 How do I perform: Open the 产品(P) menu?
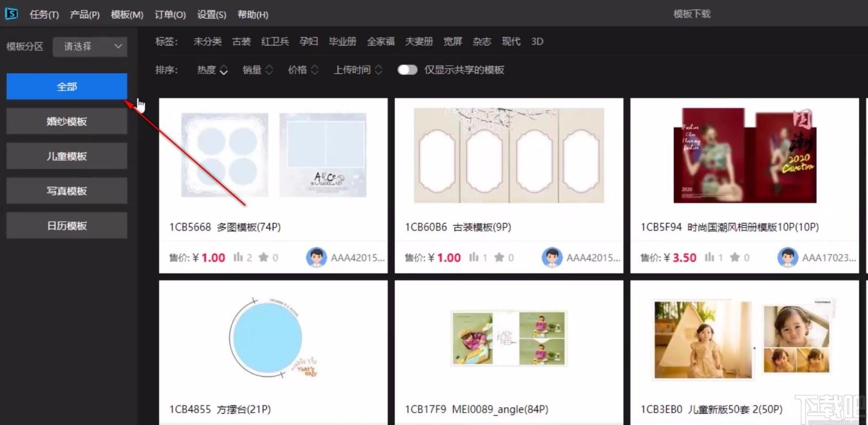(85, 15)
